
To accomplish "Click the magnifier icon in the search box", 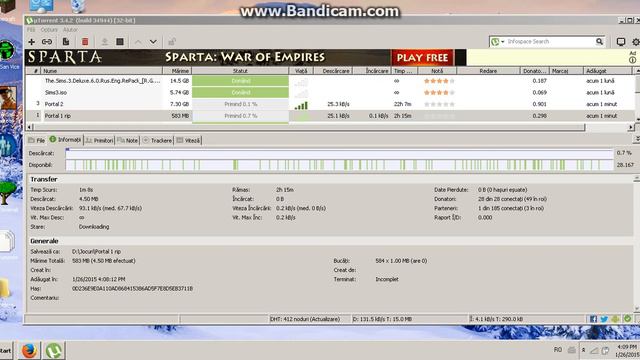I will pyautogui.click(x=599, y=42).
